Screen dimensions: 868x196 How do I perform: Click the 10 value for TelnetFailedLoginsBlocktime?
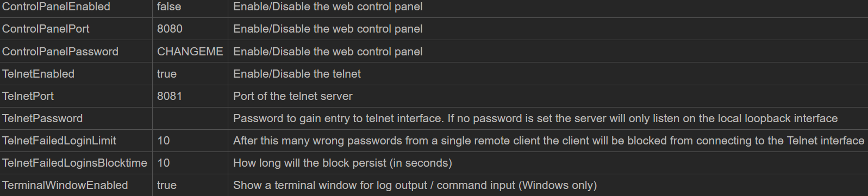[x=164, y=163]
